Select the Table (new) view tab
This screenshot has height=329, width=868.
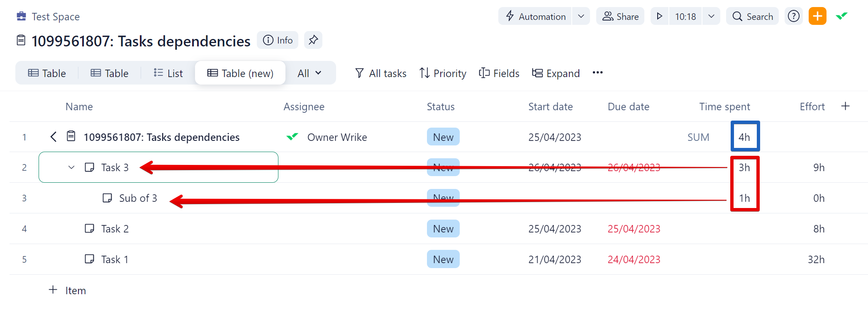tap(240, 73)
